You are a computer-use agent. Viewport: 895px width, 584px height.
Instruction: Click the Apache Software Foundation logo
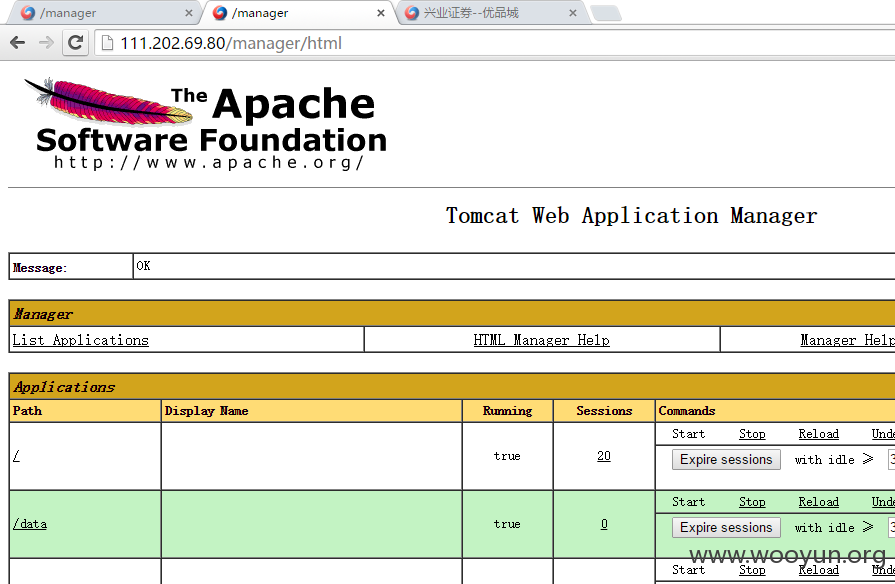pos(205,123)
